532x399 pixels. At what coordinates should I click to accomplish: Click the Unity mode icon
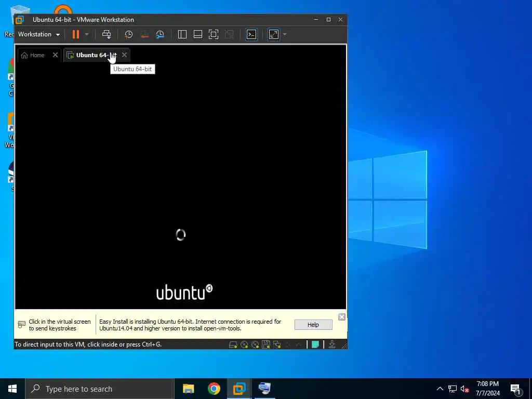pyautogui.click(x=229, y=34)
